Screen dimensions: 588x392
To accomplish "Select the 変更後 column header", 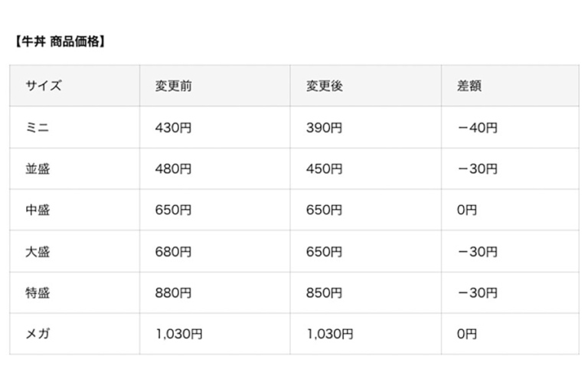I will point(324,86).
